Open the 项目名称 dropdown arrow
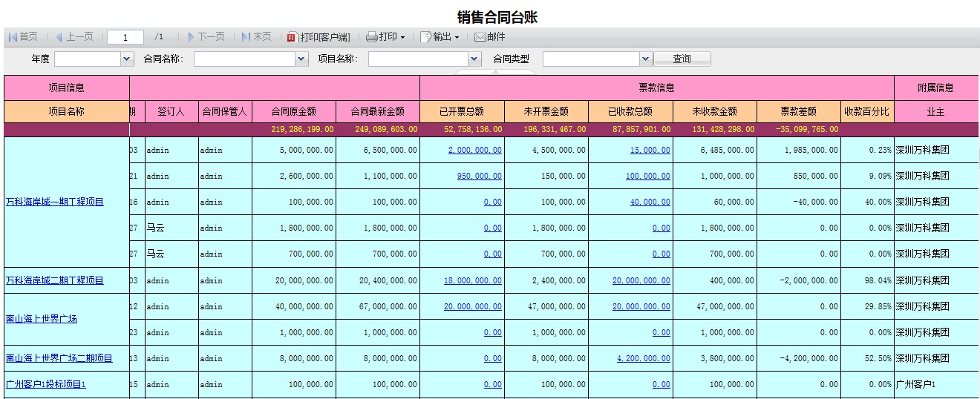This screenshot has width=980, height=399. click(x=474, y=59)
